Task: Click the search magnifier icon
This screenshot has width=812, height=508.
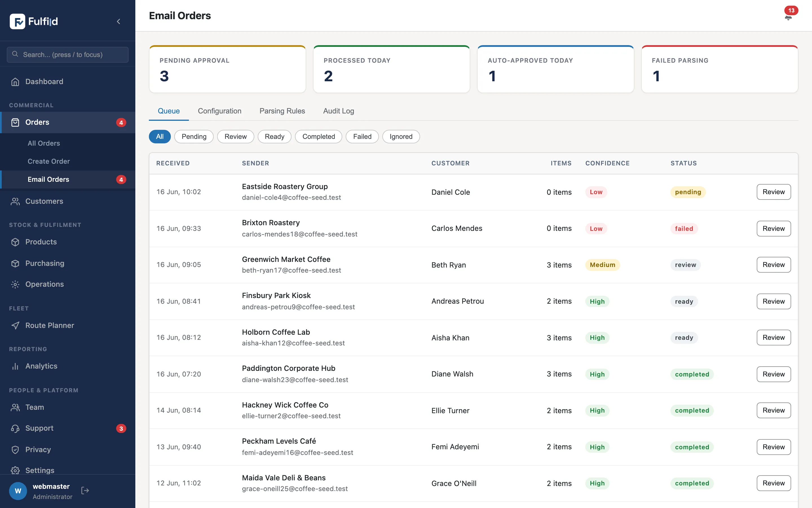Action: coord(15,54)
